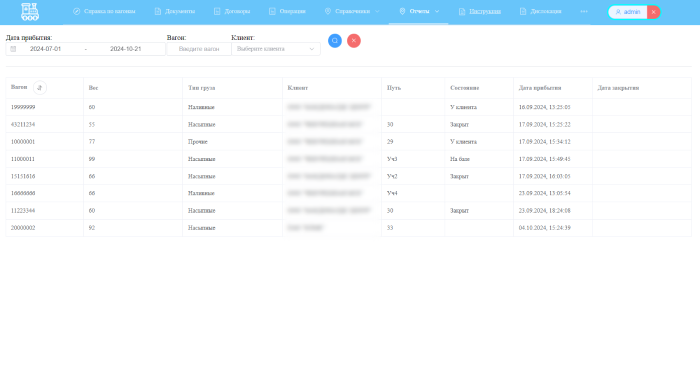The width and height of the screenshot is (700, 376).
Task: Click weight 92 in row 20000002
Action: 92,228
